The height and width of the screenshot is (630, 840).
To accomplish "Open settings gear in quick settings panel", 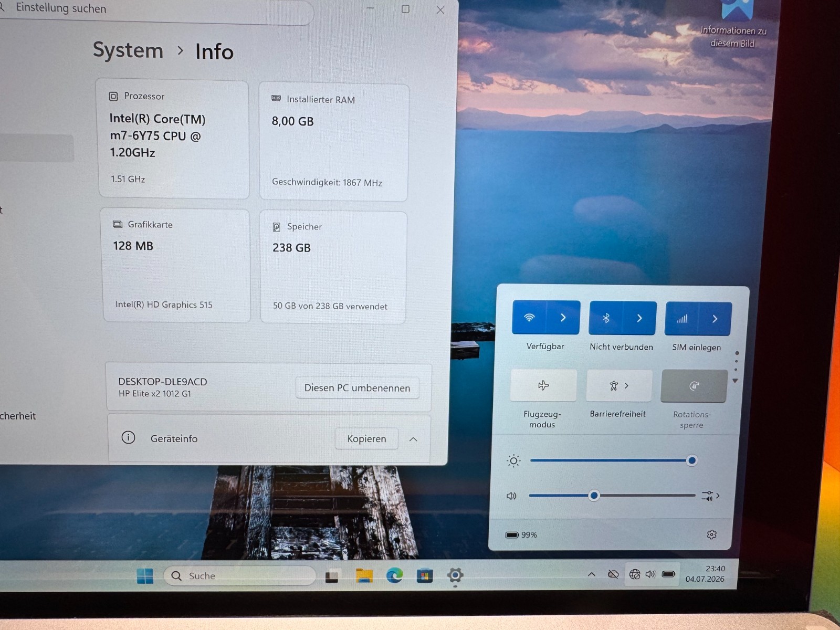I will (711, 534).
